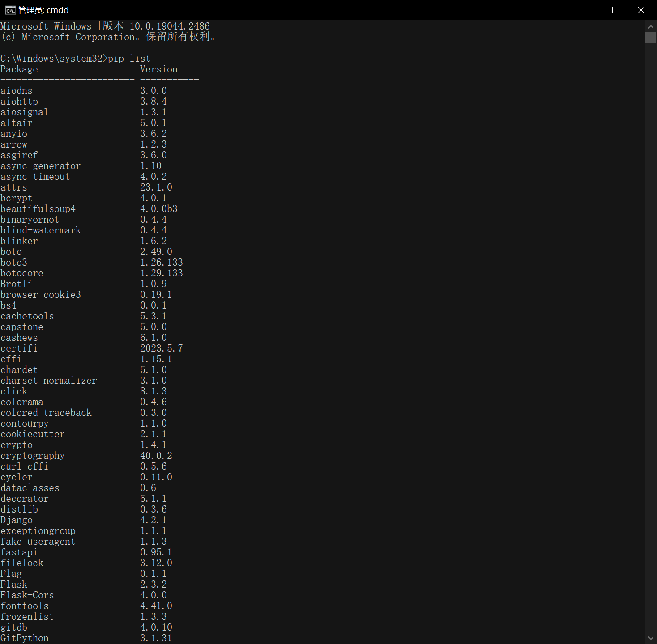Click the blind-watermark package name
Viewport: 657px width, 644px height.
[41, 230]
